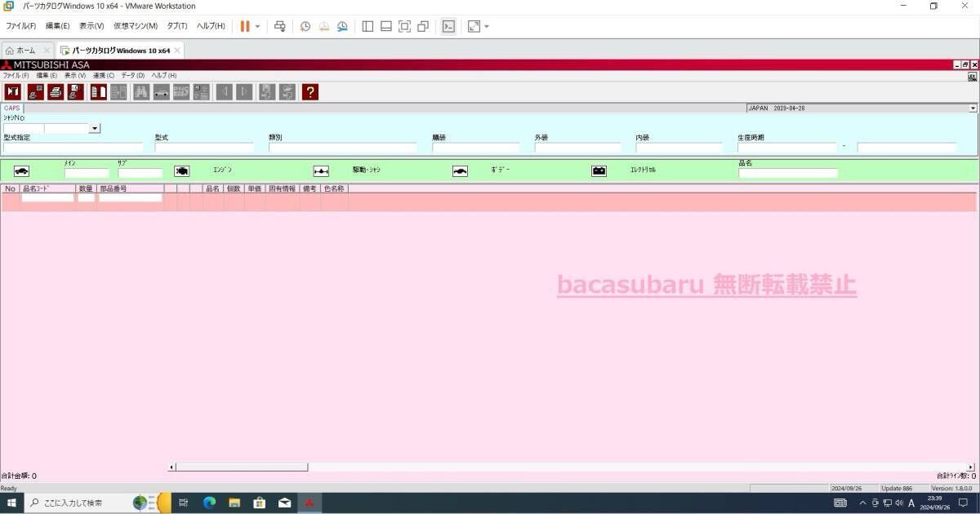Click VMware thumbnail bar view icon

[x=385, y=26]
